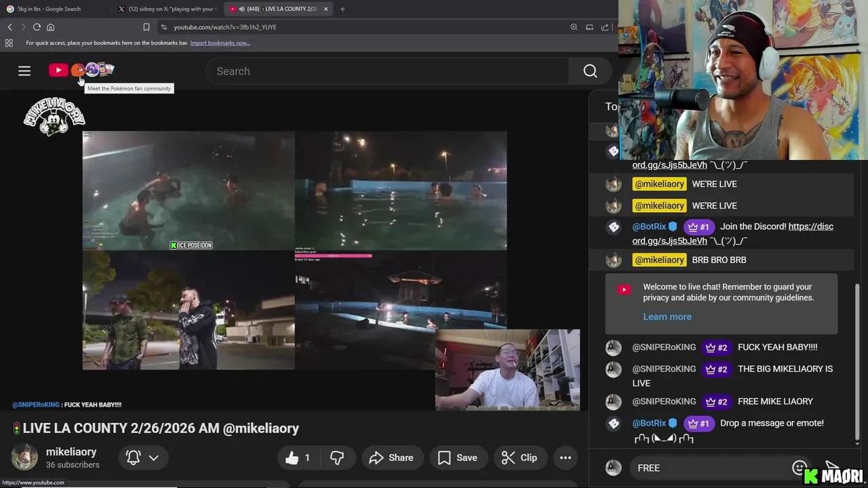Click the scroll-down arrow of chat scrollbar
Image resolution: width=868 pixels, height=488 pixels.
857,444
